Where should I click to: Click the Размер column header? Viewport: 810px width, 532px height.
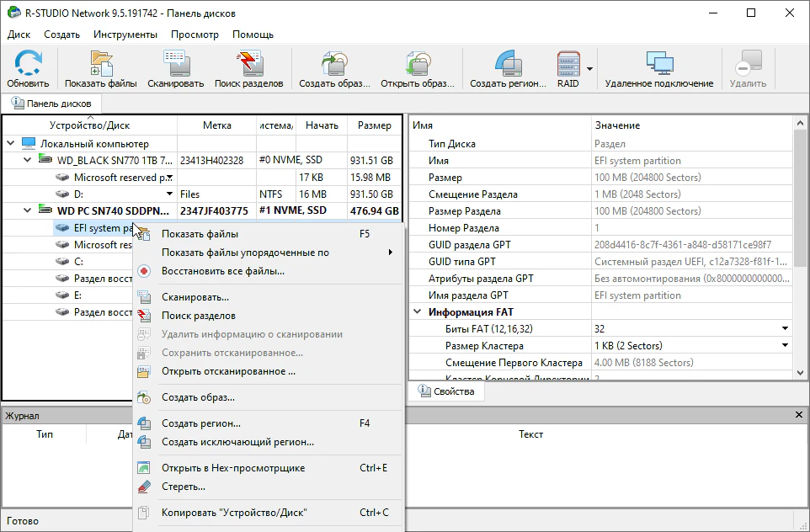(x=374, y=125)
